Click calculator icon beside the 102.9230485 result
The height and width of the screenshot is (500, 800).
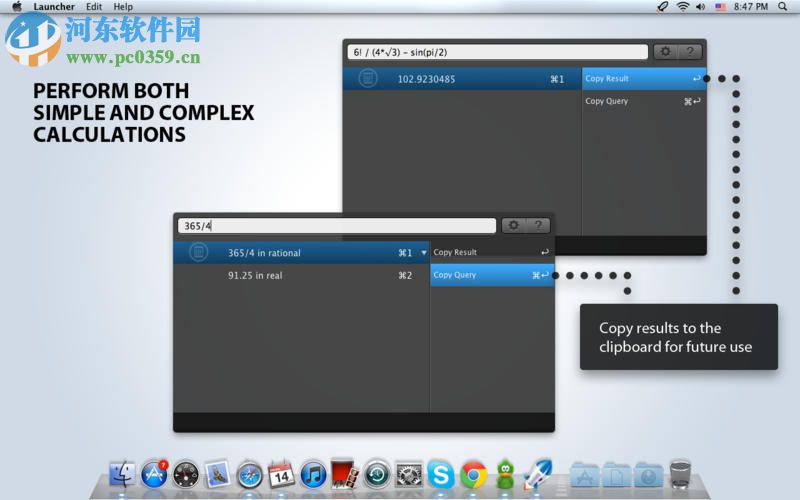tap(367, 79)
